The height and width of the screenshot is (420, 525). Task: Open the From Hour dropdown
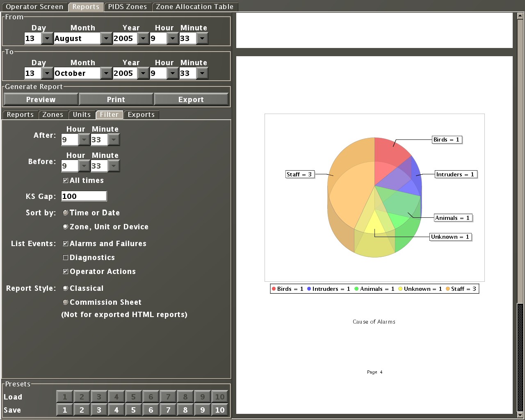173,39
